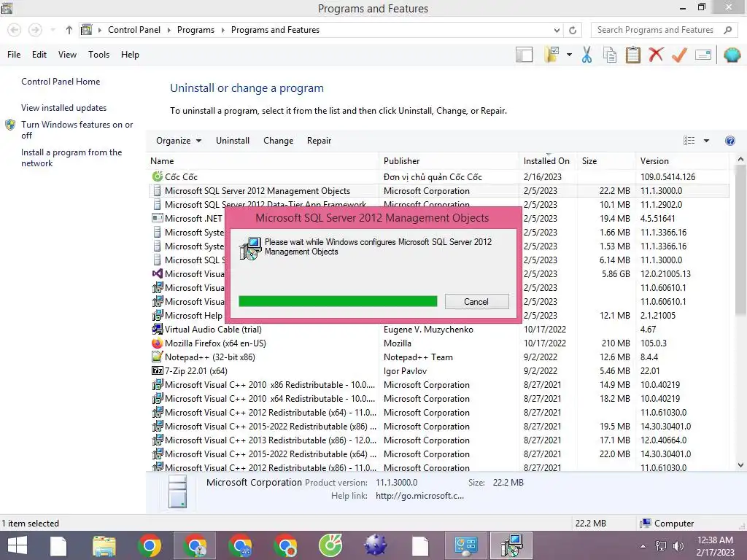Open the Help menu
Screen dimensions: 747x560
(130, 55)
